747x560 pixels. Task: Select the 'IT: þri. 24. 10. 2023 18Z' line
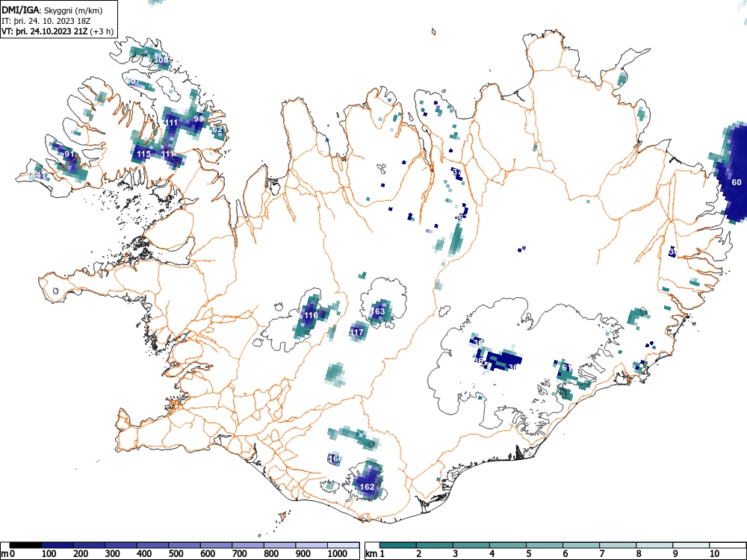click(x=46, y=21)
